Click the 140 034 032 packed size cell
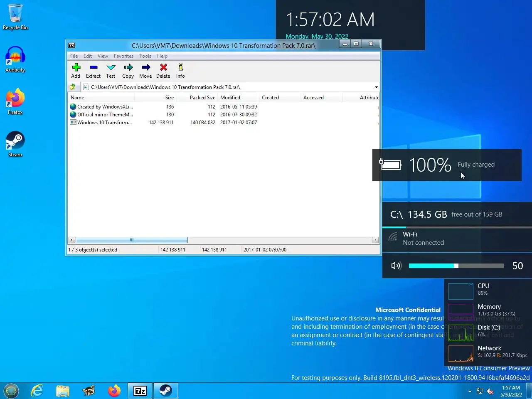Image resolution: width=532 pixels, height=399 pixels. tap(203, 123)
